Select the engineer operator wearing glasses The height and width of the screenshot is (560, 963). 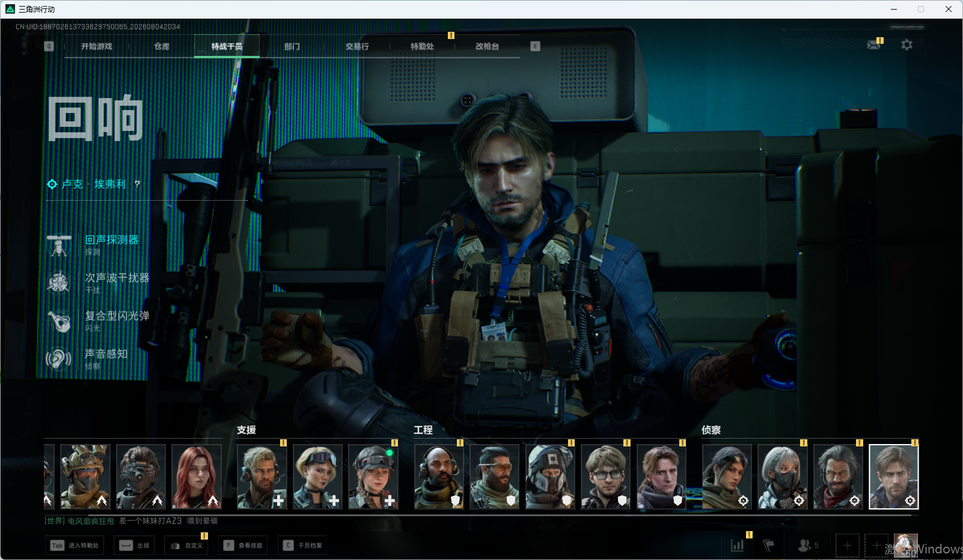pyautogui.click(x=606, y=476)
